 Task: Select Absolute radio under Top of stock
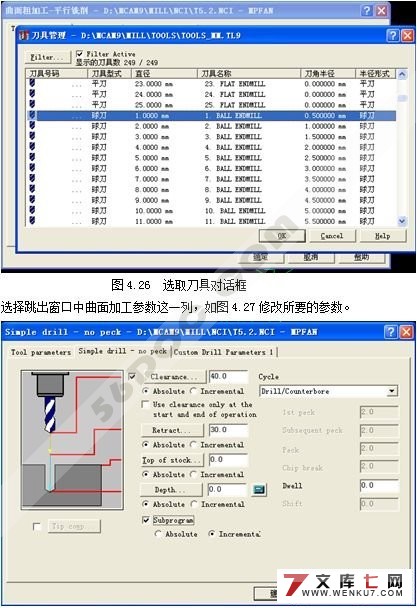pos(145,474)
